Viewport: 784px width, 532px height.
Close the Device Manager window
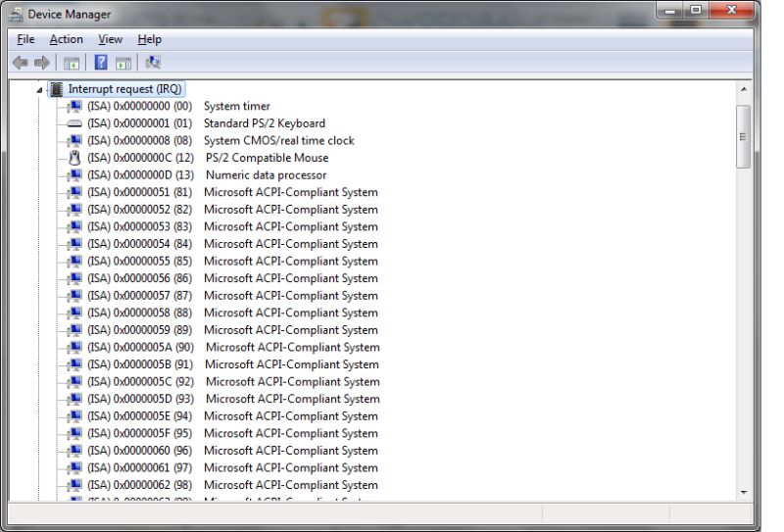coord(731,11)
